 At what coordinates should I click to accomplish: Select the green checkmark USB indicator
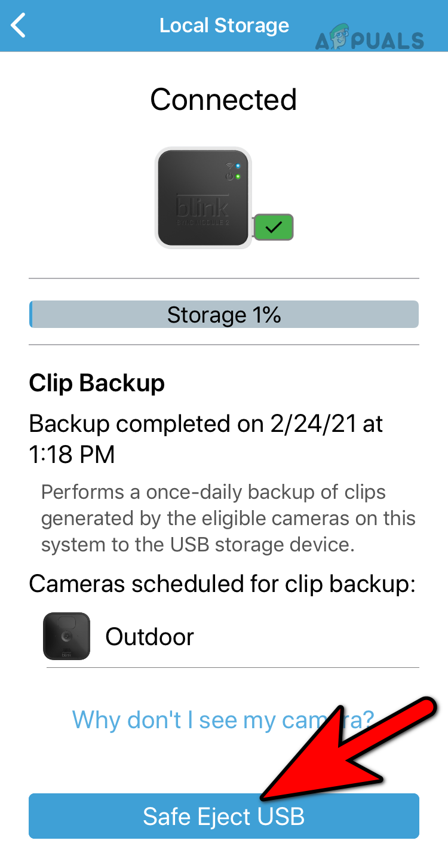click(273, 227)
